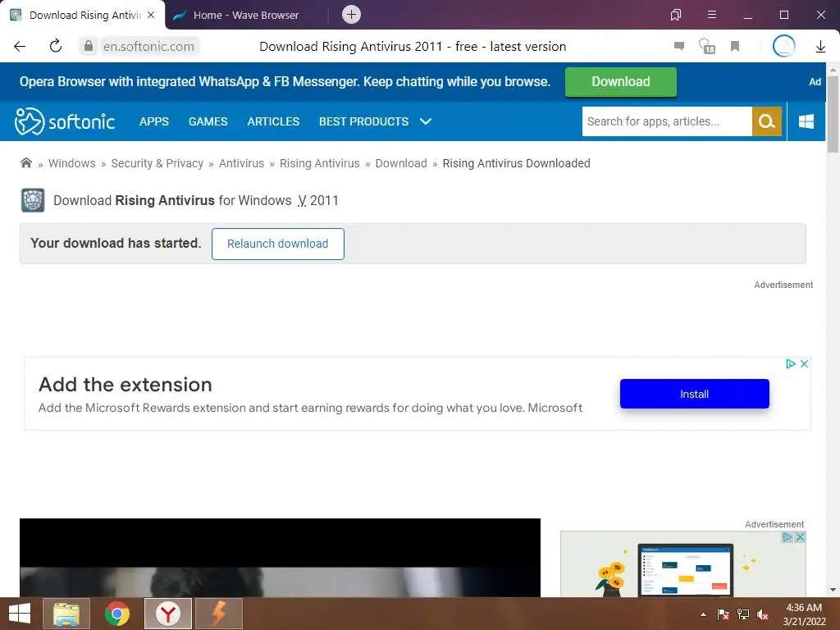Viewport: 840px width, 630px height.
Task: Open the Rising Antivirus breadcrumb link
Action: click(319, 163)
